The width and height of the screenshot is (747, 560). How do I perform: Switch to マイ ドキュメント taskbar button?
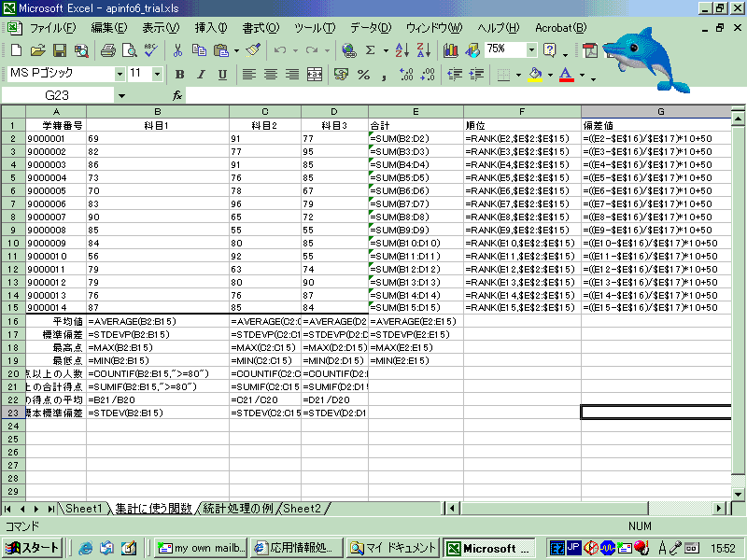[392, 548]
